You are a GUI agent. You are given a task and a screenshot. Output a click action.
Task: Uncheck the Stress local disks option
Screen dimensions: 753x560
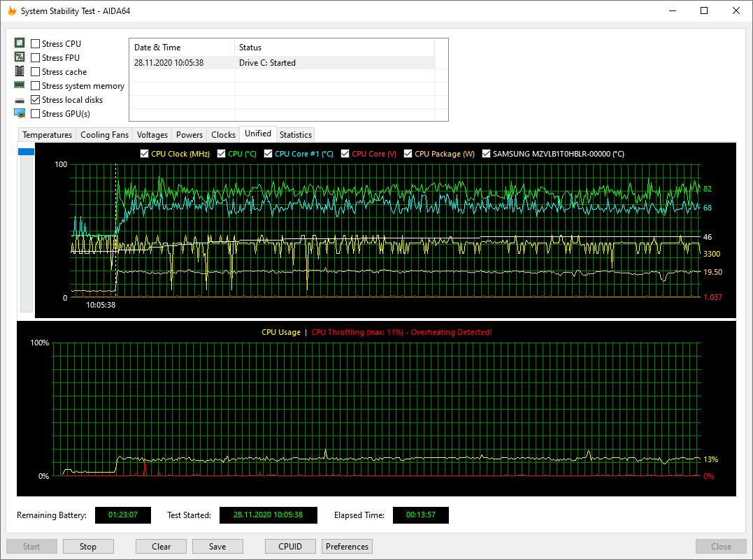36,100
